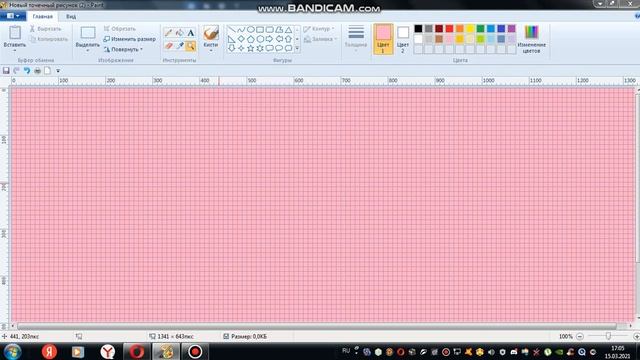The width and height of the screenshot is (640, 360).
Task: Open the Paint file menu button
Action: (13, 16)
